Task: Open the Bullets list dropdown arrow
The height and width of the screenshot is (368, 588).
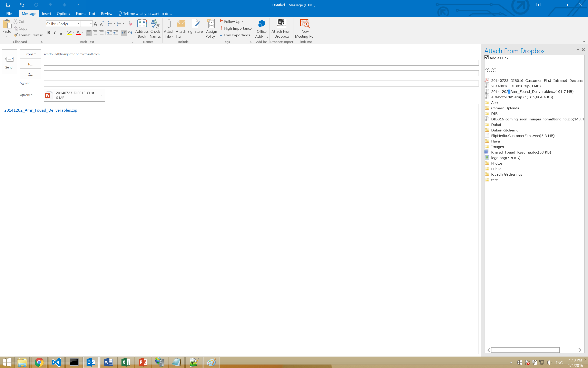Action: (115, 24)
